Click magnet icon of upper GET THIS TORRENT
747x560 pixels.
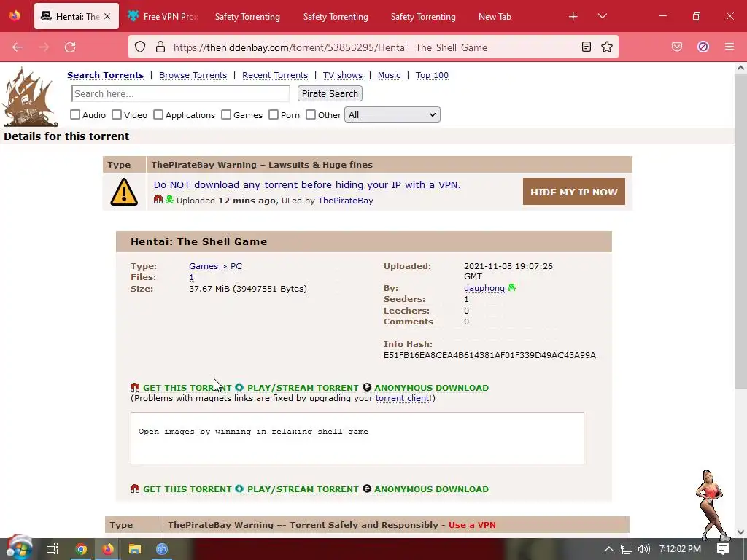point(135,388)
